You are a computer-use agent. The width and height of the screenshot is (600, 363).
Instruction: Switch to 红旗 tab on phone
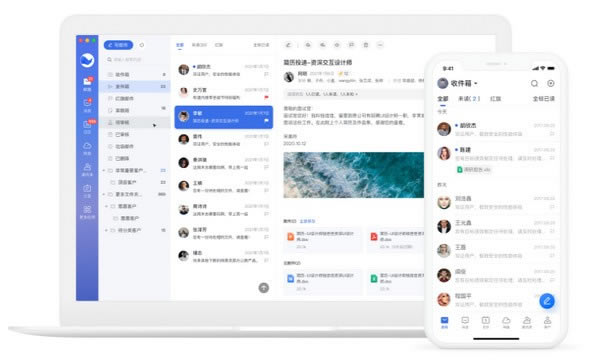[x=496, y=99]
